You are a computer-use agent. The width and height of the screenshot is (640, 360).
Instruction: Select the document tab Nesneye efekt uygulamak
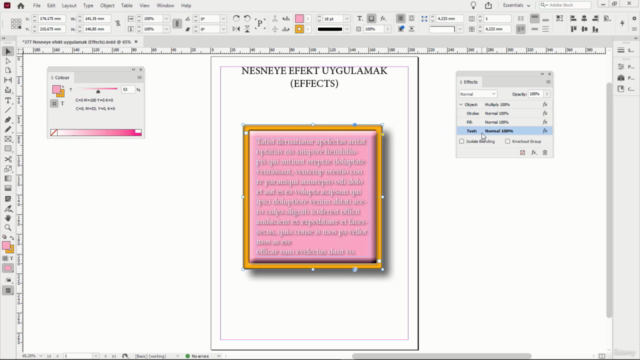tap(77, 42)
